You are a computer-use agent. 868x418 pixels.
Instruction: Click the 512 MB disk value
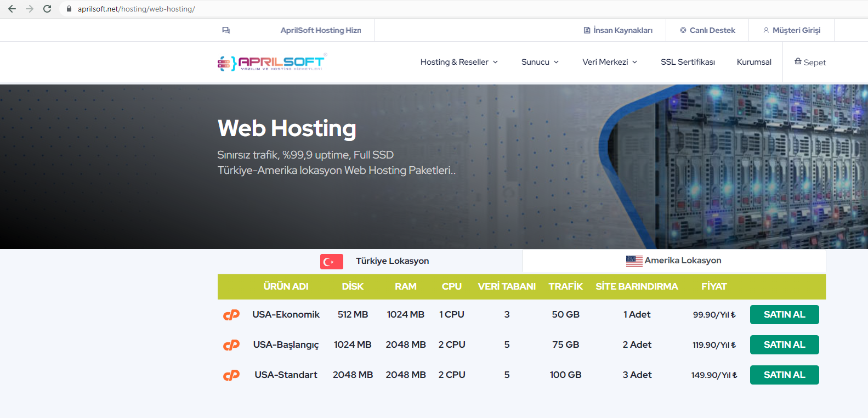[x=353, y=314]
